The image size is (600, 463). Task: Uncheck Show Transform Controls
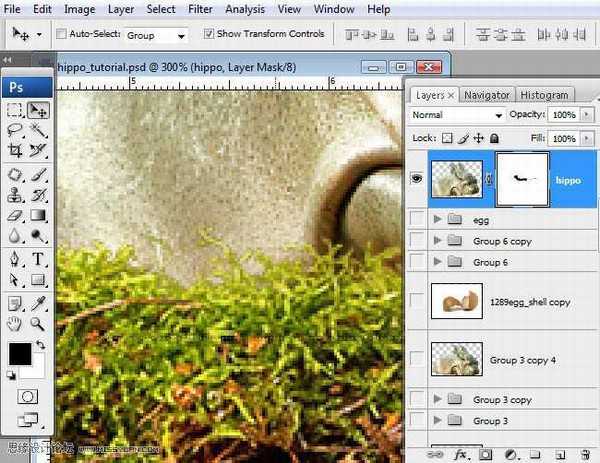(x=208, y=34)
